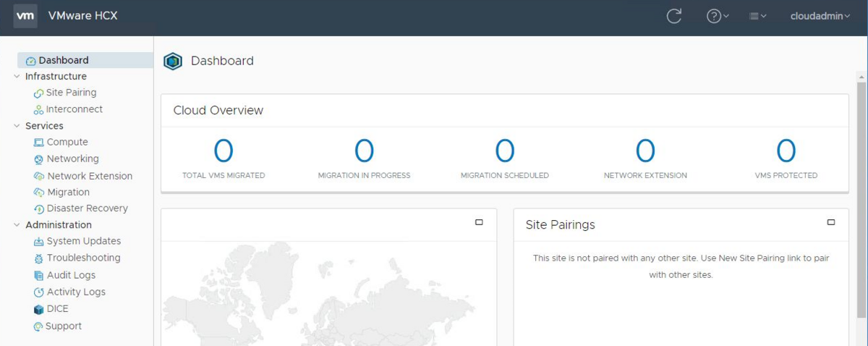Click the Site Pairings heading
This screenshot has height=346, width=868.
tap(561, 225)
